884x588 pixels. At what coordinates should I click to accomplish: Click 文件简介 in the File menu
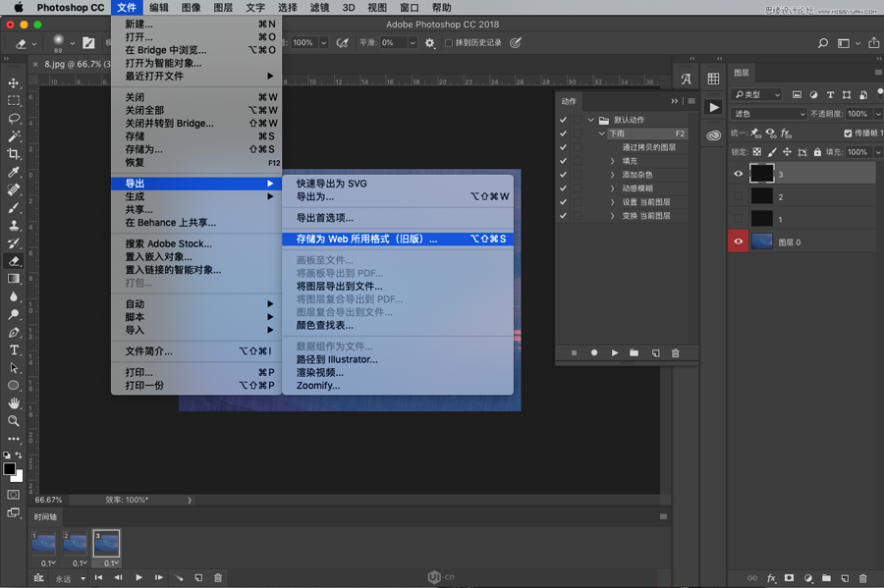click(148, 351)
